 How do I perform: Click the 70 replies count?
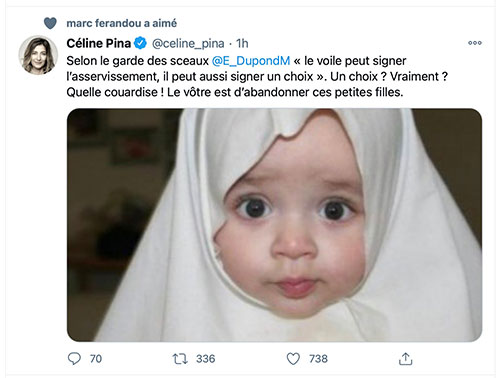tap(96, 359)
